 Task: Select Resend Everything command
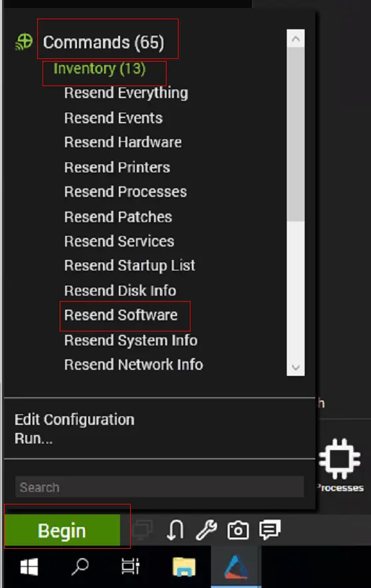click(126, 93)
